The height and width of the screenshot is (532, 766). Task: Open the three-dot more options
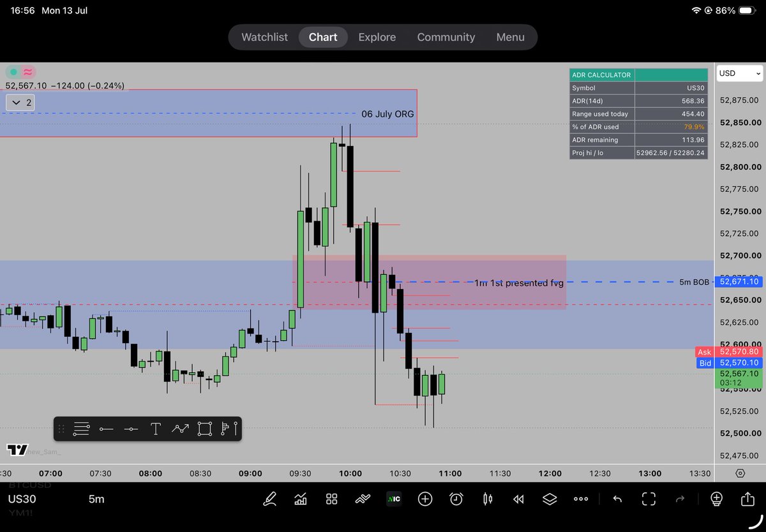tap(581, 499)
